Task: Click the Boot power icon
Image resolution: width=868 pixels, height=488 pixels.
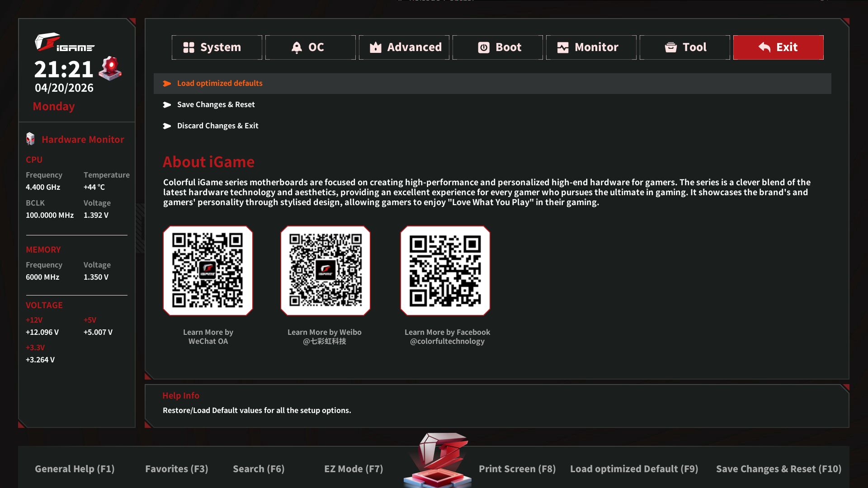Action: click(484, 47)
